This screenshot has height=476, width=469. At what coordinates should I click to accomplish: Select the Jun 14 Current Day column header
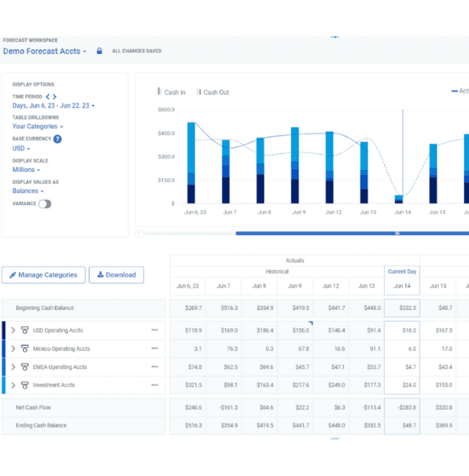tap(402, 286)
